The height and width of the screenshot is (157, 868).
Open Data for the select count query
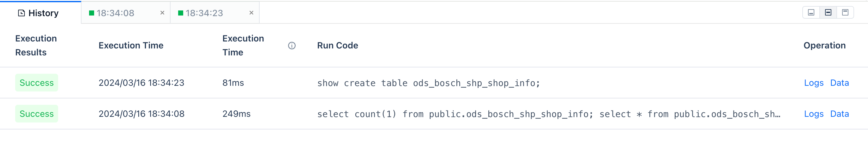pos(839,114)
